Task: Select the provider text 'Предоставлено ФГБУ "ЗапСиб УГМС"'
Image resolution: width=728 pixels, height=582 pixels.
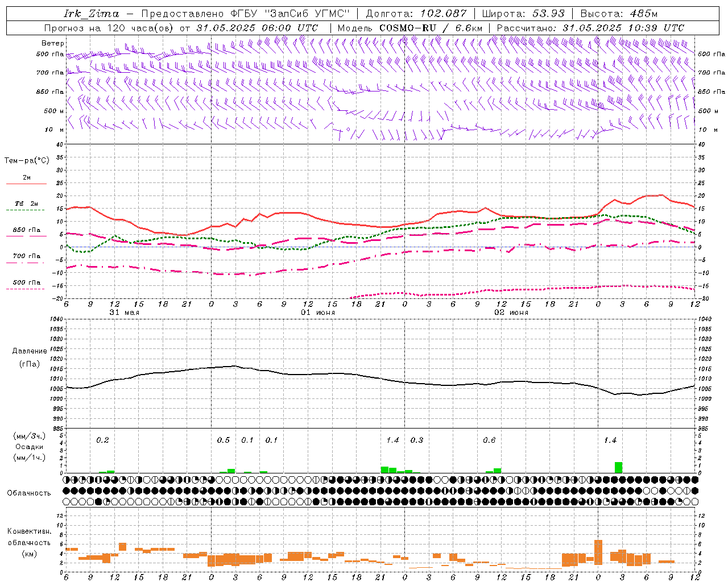Action: point(245,14)
